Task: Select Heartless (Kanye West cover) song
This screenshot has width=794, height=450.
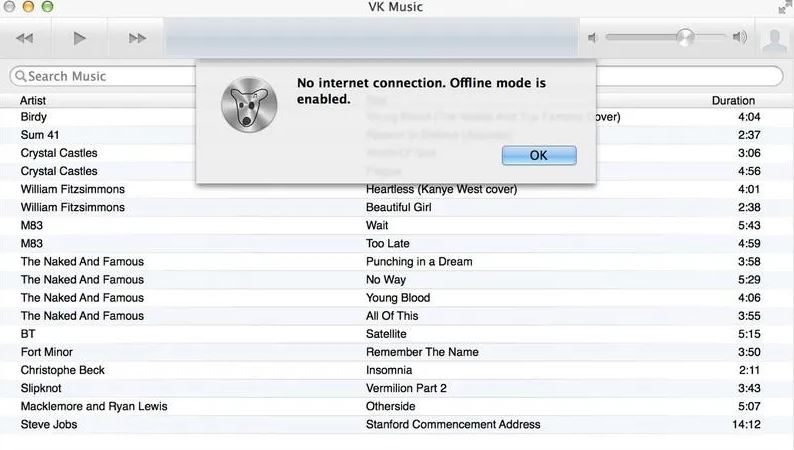Action: pos(397,189)
